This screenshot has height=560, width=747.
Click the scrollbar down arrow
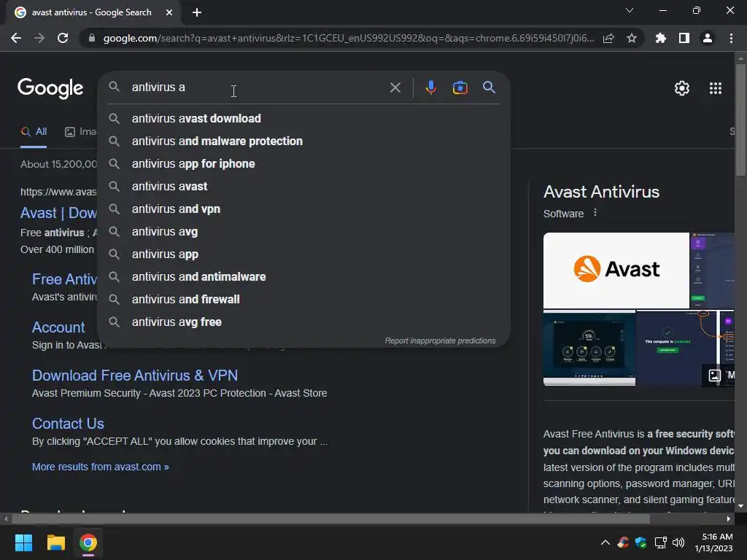coord(740,506)
